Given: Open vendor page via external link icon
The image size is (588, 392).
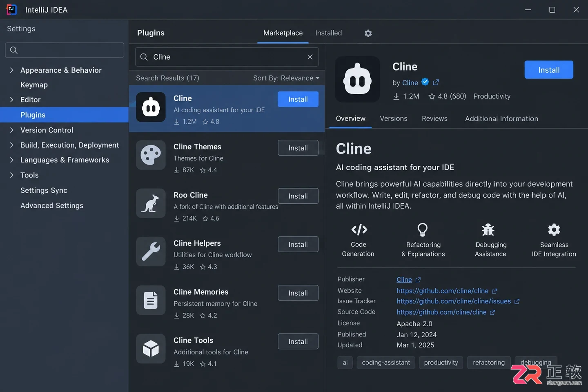Looking at the screenshot, I should (x=436, y=82).
